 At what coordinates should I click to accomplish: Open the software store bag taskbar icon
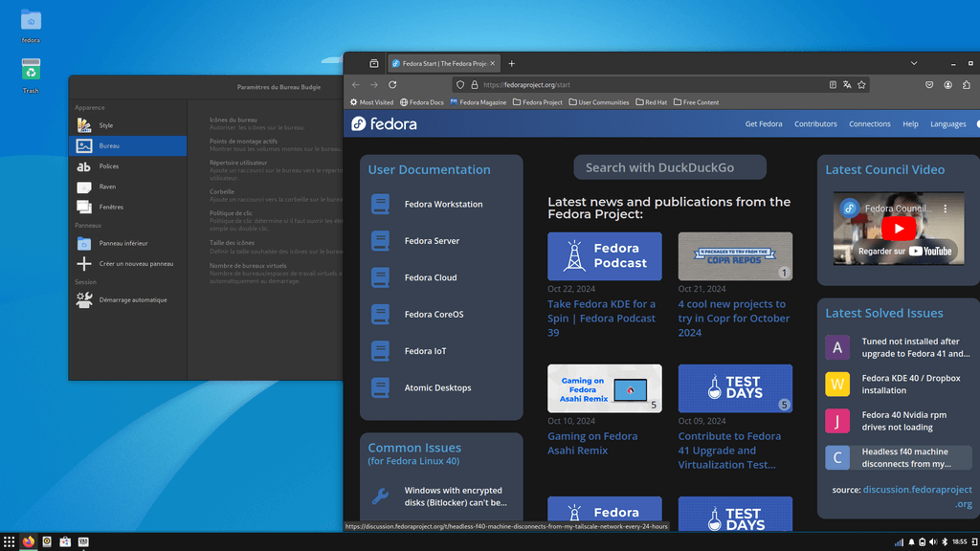pos(65,541)
